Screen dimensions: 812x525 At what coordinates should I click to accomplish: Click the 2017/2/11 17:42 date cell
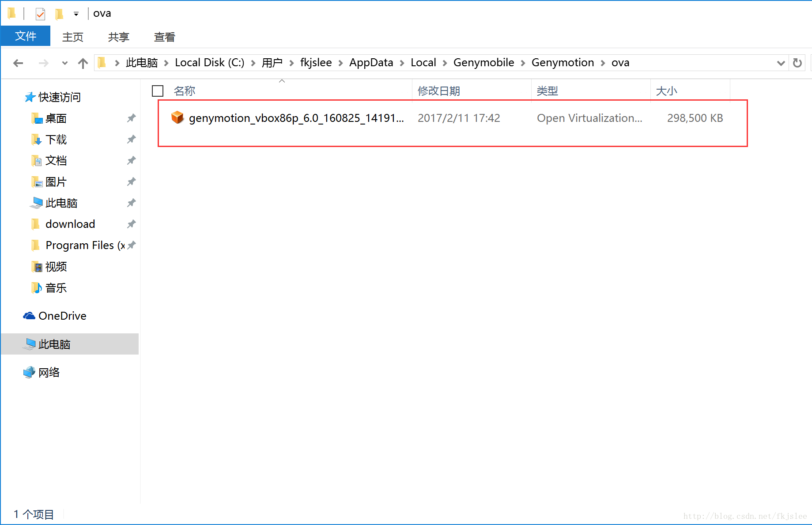tap(459, 118)
